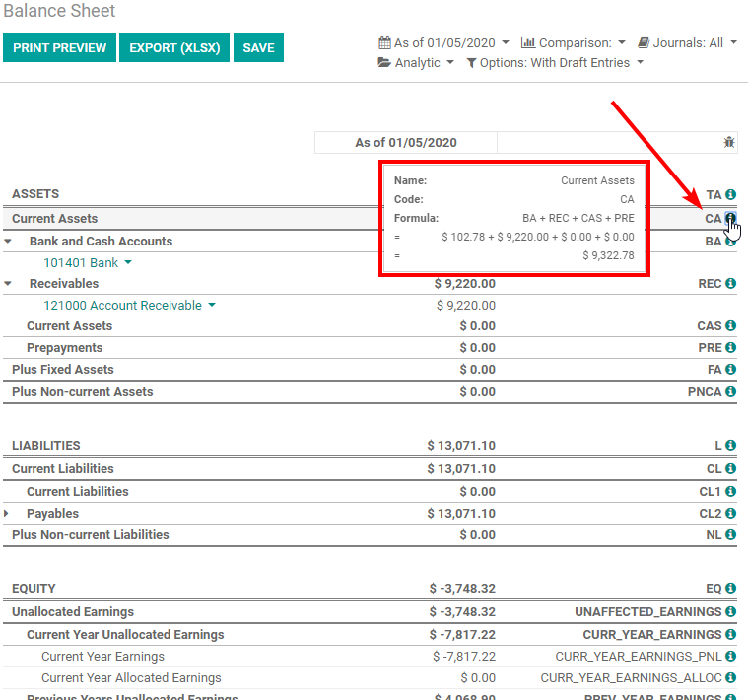
Task: Show info for REC receivables line
Action: [730, 283]
